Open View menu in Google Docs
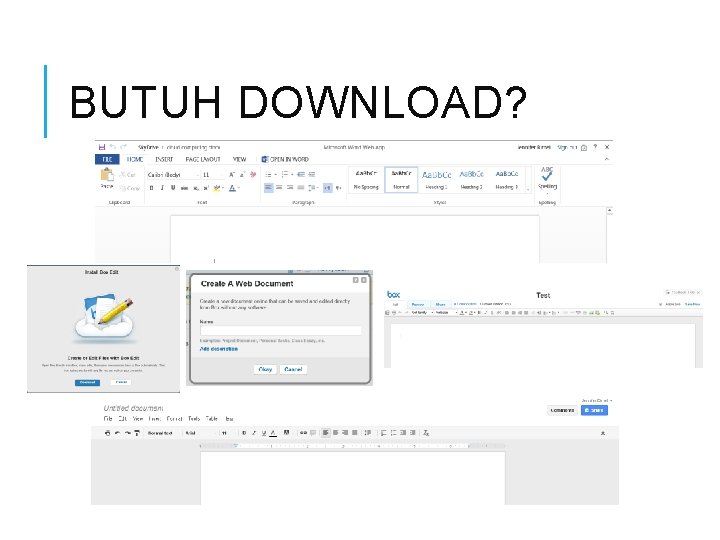720x540 pixels. point(138,418)
